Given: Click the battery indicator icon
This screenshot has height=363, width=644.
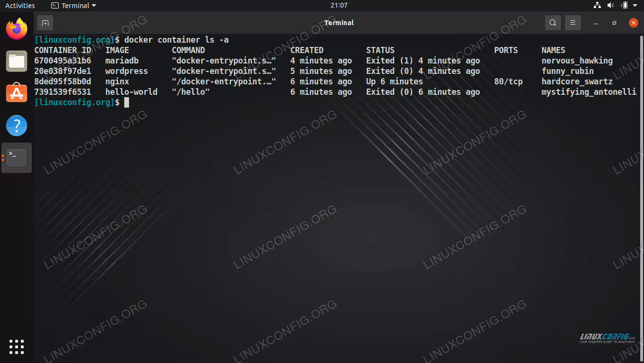Looking at the screenshot, I should pos(625,6).
